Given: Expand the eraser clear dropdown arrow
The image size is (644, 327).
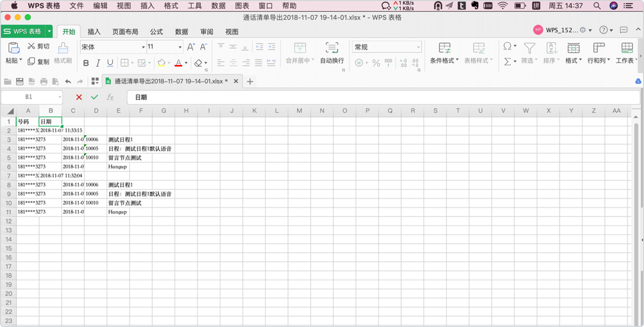Looking at the screenshot, I should [x=206, y=63].
